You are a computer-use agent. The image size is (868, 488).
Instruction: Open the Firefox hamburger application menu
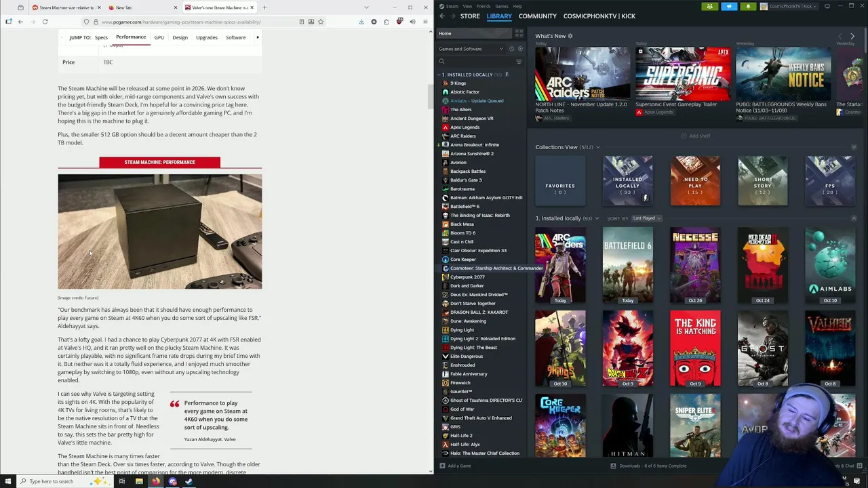[425, 22]
